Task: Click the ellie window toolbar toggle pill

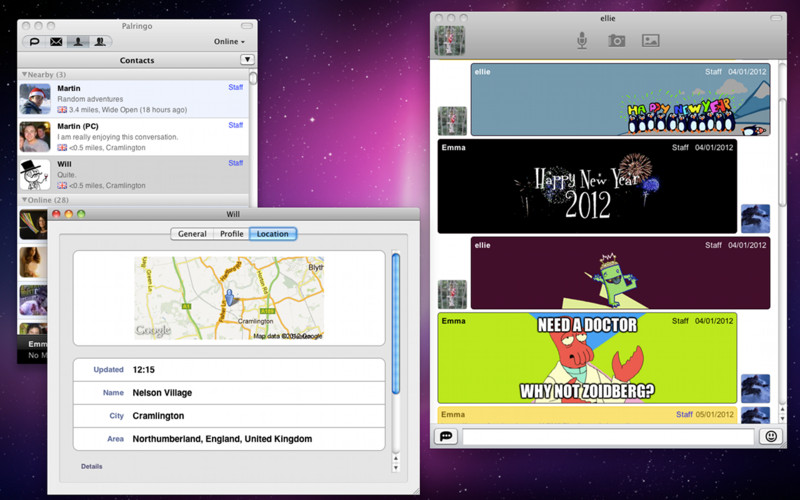Action: click(776, 18)
